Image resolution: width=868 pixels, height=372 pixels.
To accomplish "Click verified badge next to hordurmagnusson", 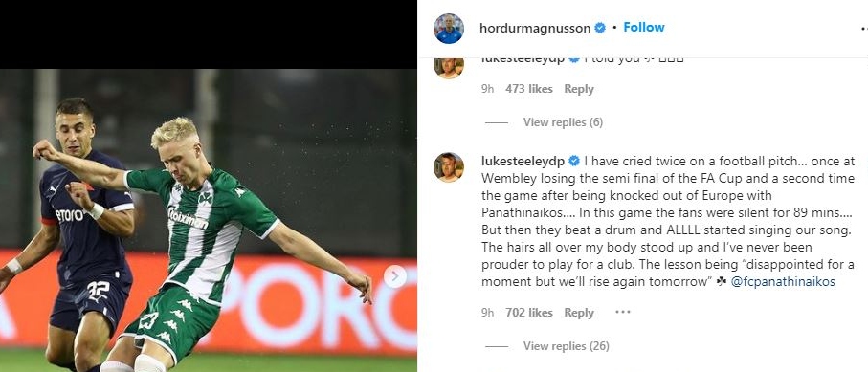I will coord(600,28).
